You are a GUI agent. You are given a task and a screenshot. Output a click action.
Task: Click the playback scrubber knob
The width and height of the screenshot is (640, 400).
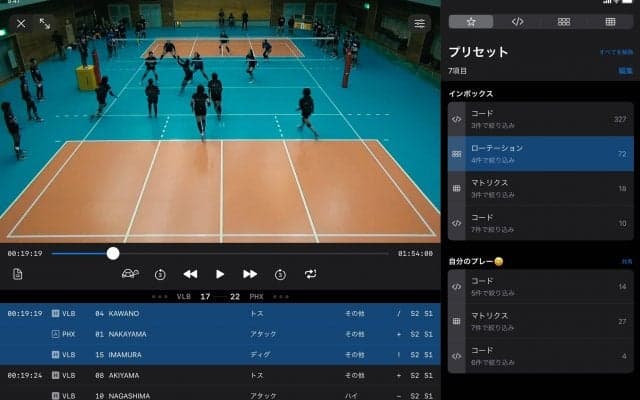(x=113, y=253)
